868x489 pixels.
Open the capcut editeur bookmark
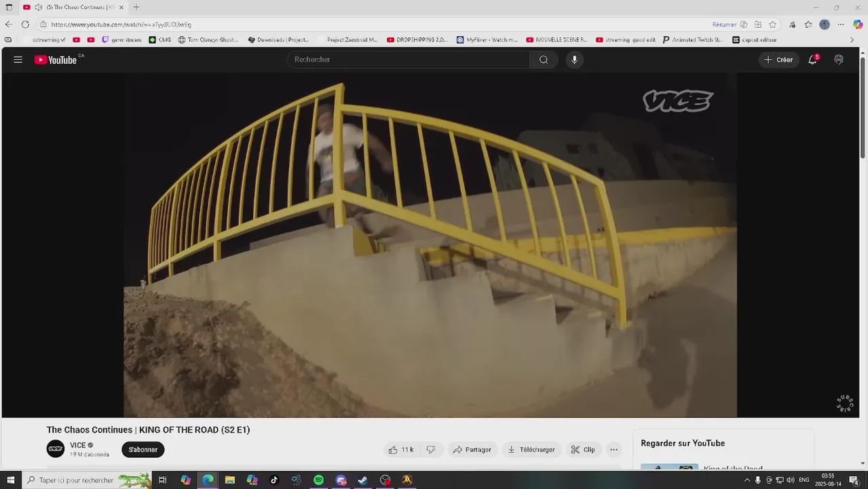click(x=754, y=40)
